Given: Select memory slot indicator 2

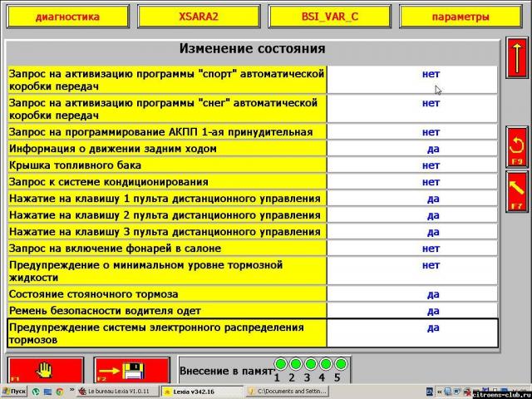Looking at the screenshot, I should coord(295,364).
